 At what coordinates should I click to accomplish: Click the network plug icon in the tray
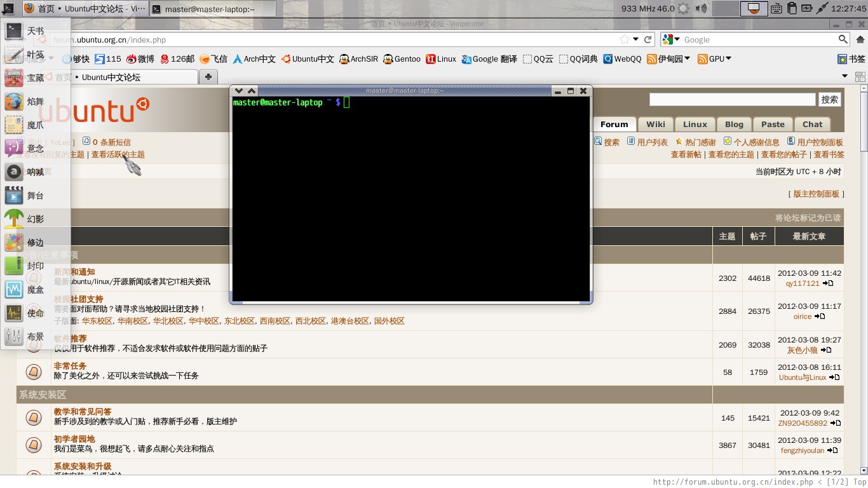click(x=822, y=9)
